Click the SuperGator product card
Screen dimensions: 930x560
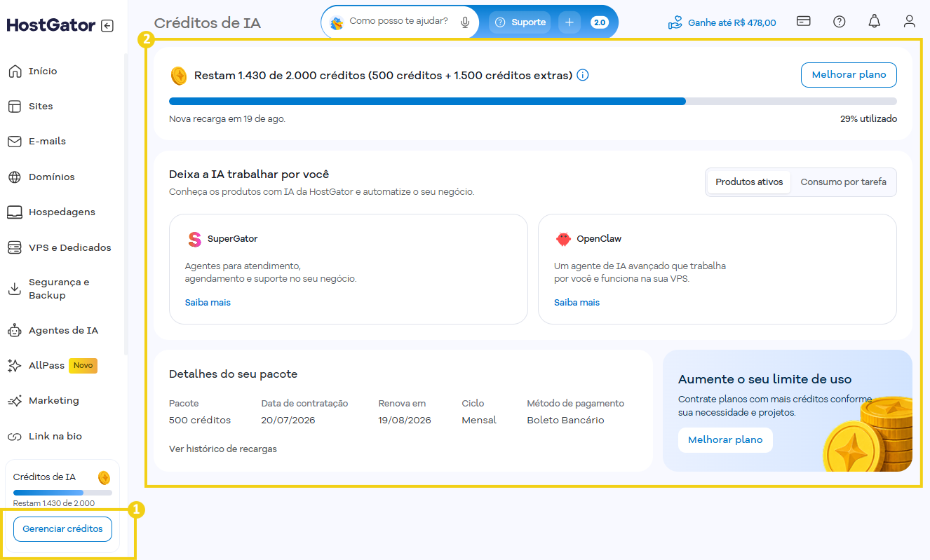[349, 269]
